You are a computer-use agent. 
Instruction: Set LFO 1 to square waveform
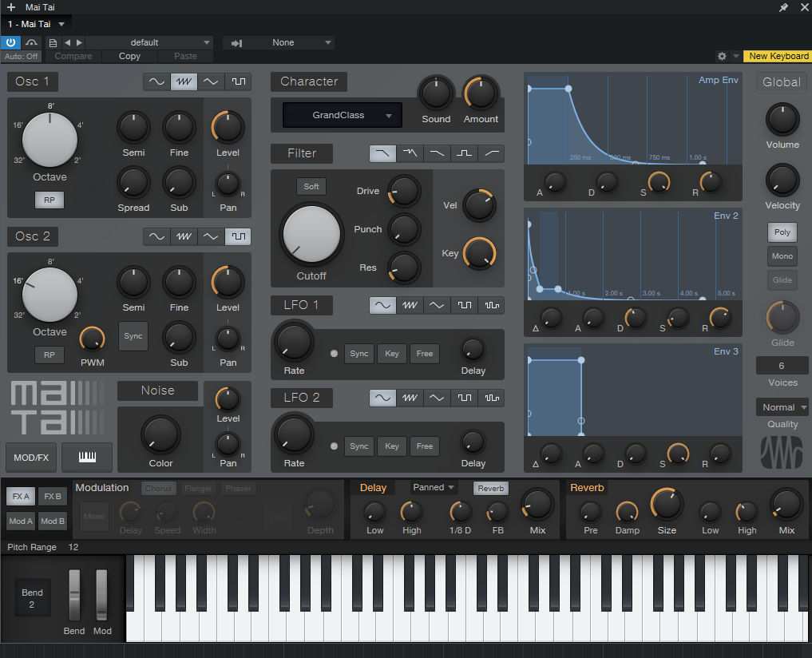click(x=464, y=305)
